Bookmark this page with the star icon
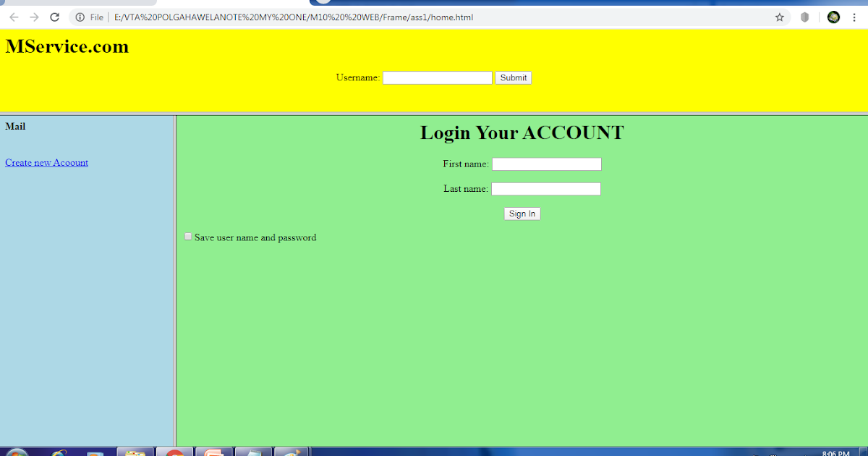 pos(780,17)
